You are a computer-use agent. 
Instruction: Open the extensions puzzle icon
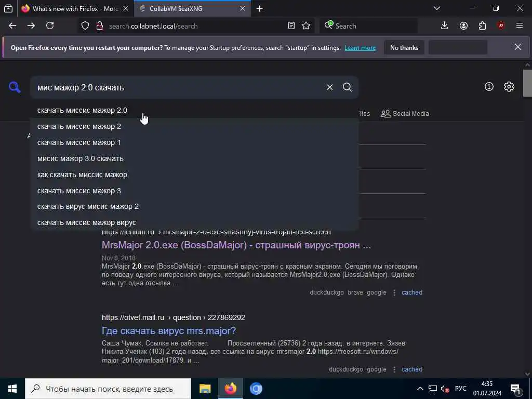[x=482, y=26]
